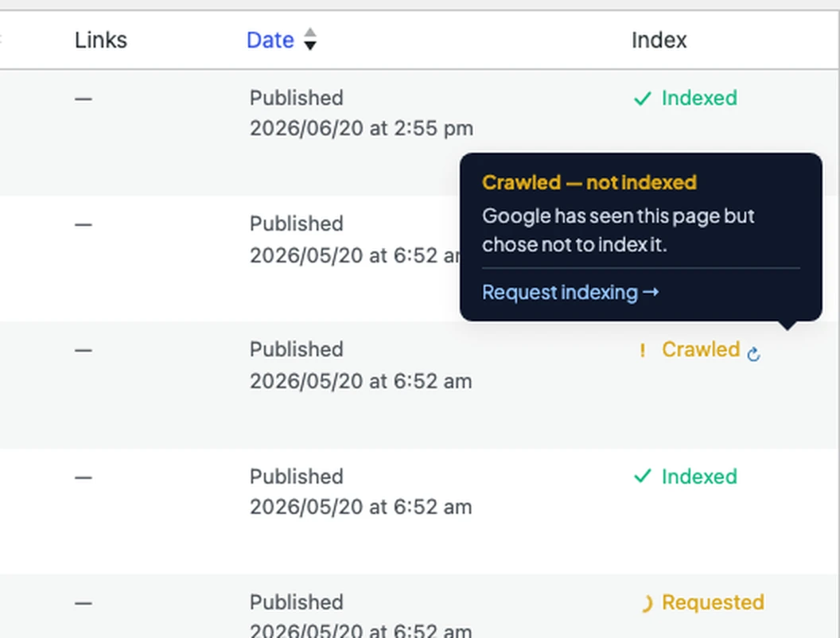Click the tooltip text about Google not indexing

(618, 231)
